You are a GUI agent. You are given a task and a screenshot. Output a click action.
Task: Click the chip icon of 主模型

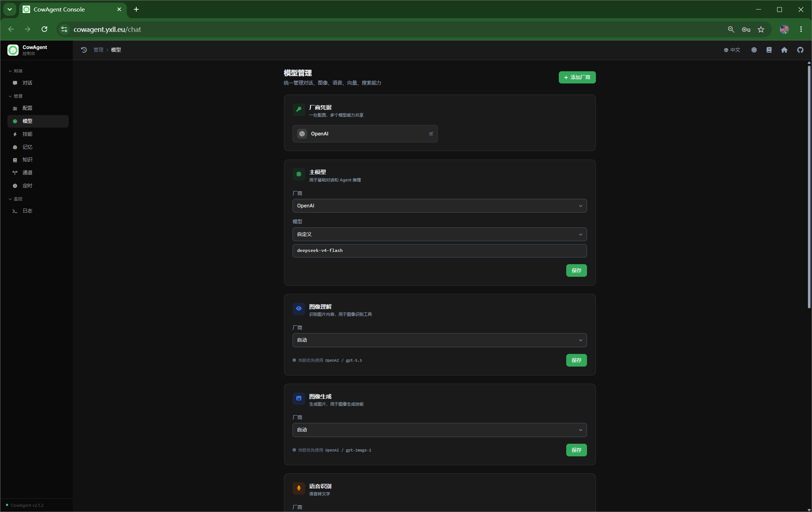coord(299,174)
